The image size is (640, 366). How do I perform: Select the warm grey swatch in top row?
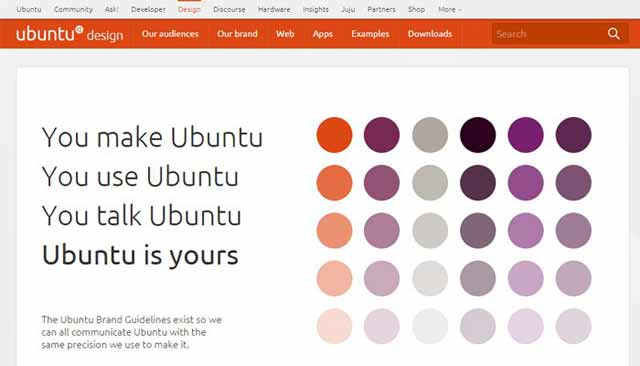pos(430,135)
